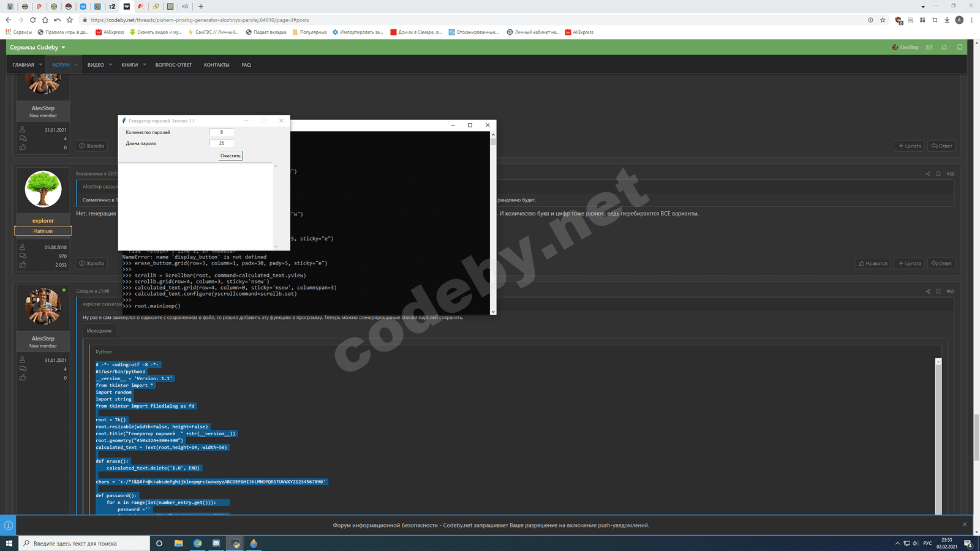Expand the ВИДЕО menu arrow
Viewport: 980px width, 551px height.
pos(110,65)
